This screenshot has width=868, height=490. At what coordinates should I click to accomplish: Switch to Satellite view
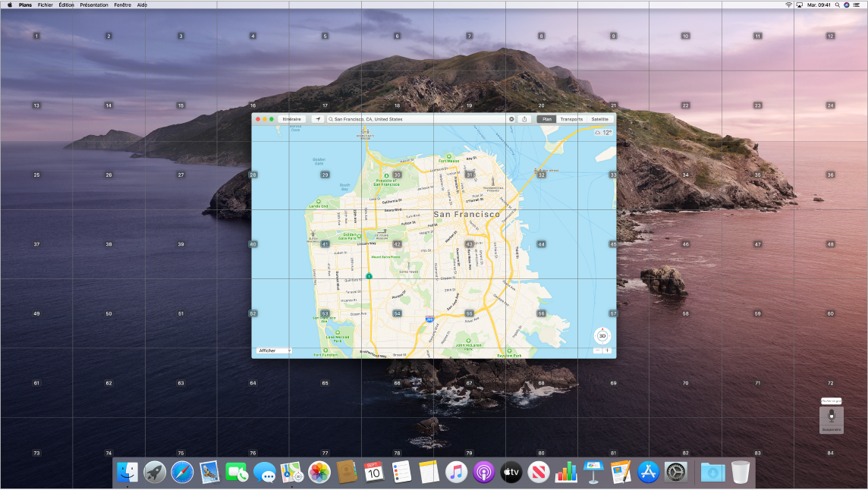pyautogui.click(x=602, y=119)
